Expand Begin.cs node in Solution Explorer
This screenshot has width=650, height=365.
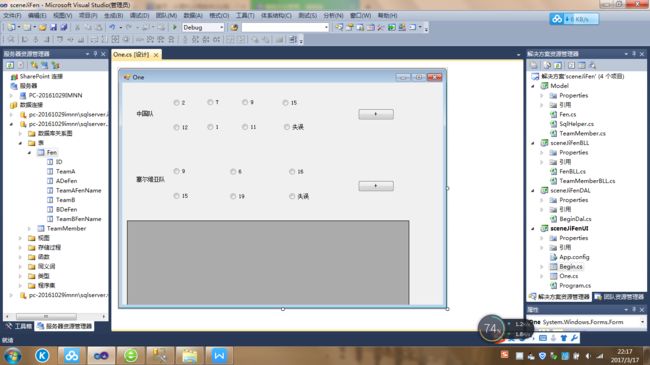pyautogui.click(x=542, y=267)
